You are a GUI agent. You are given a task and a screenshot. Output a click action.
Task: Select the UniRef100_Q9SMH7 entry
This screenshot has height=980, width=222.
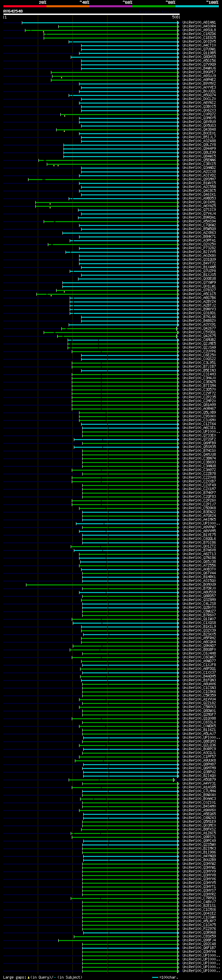click(199, 179)
